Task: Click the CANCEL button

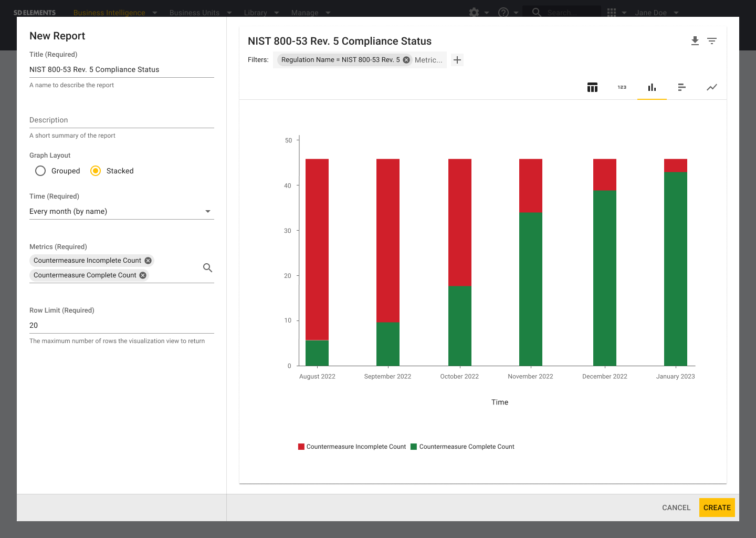Action: pyautogui.click(x=676, y=508)
